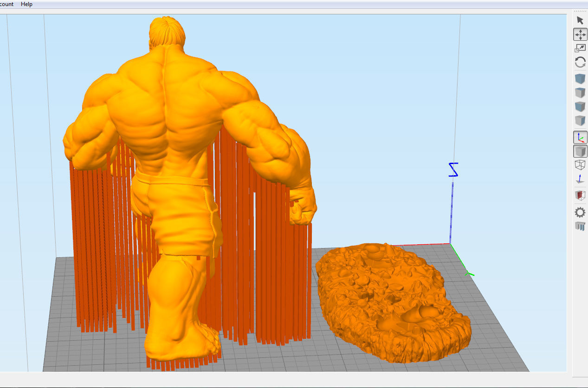Open the partially visible Account menu
The image size is (588, 388).
pyautogui.click(x=6, y=4)
